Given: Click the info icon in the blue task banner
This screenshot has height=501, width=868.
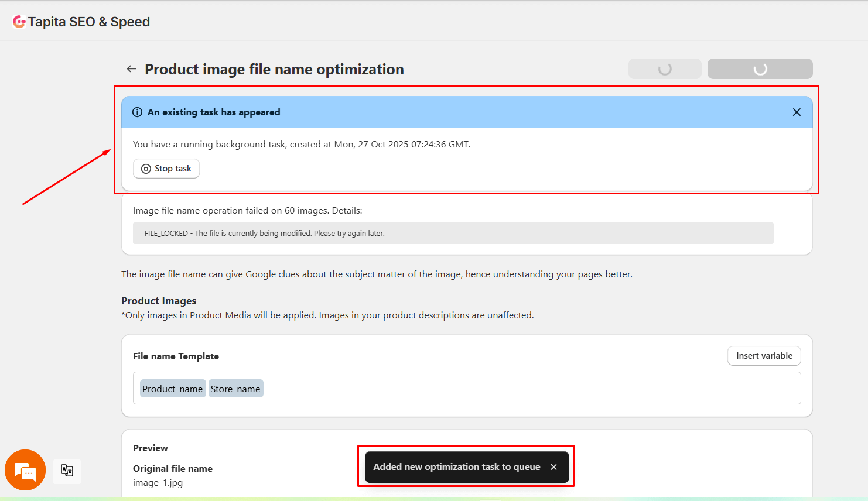Looking at the screenshot, I should coord(136,112).
